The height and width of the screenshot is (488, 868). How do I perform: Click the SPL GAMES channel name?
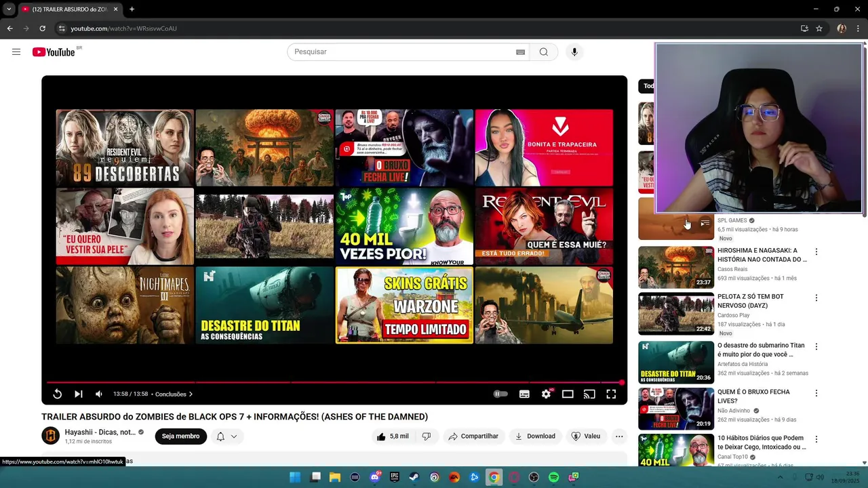tap(732, 220)
